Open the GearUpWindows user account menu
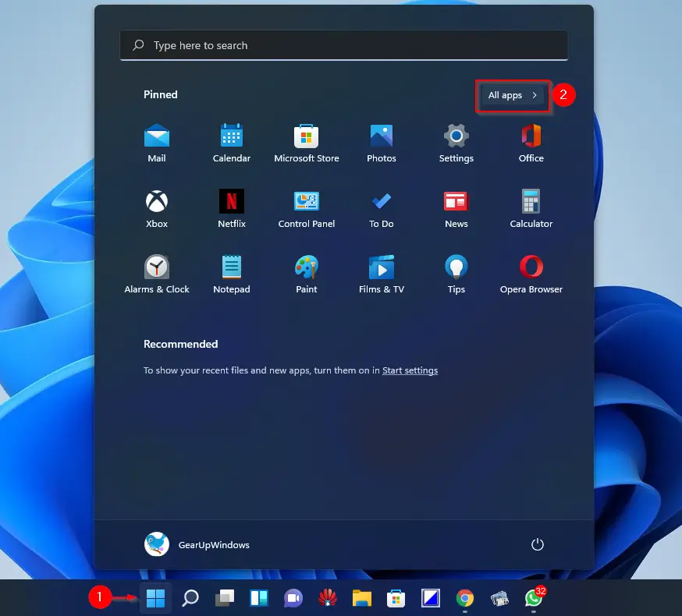This screenshot has height=616, width=682. coord(197,544)
